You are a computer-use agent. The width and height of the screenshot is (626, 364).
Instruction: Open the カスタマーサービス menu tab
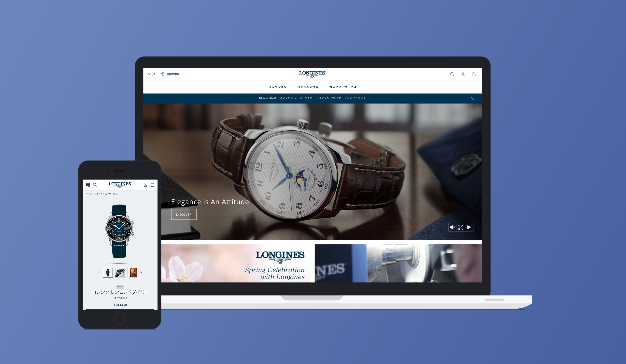pos(343,87)
